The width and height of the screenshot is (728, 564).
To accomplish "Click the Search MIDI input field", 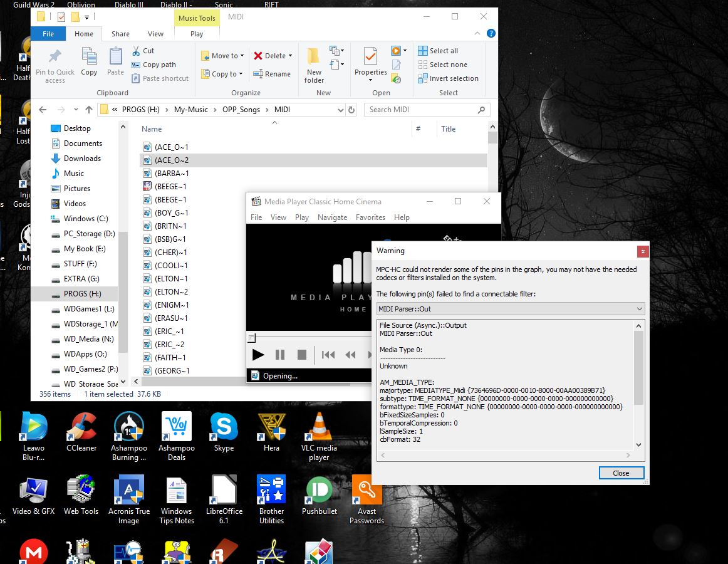I will tap(420, 110).
